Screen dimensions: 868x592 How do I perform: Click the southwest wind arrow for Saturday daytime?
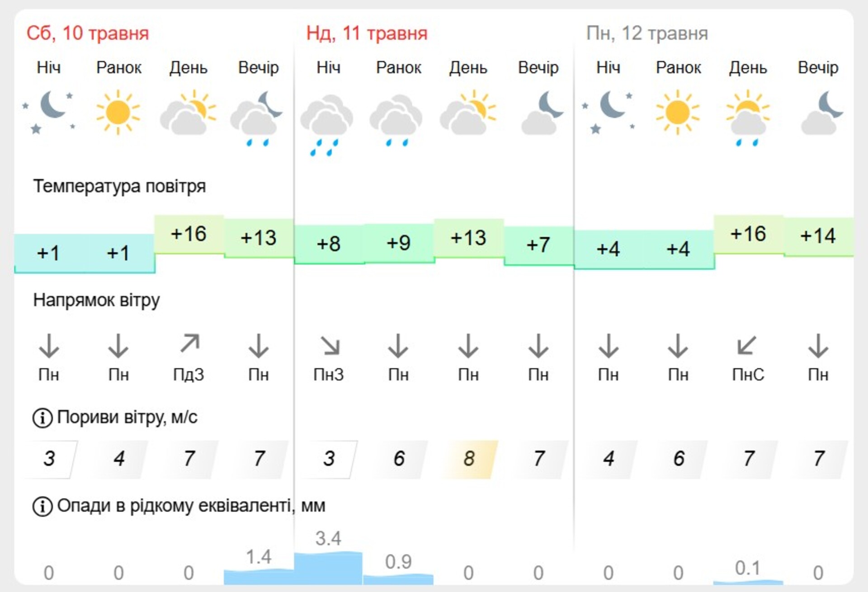pos(189,344)
